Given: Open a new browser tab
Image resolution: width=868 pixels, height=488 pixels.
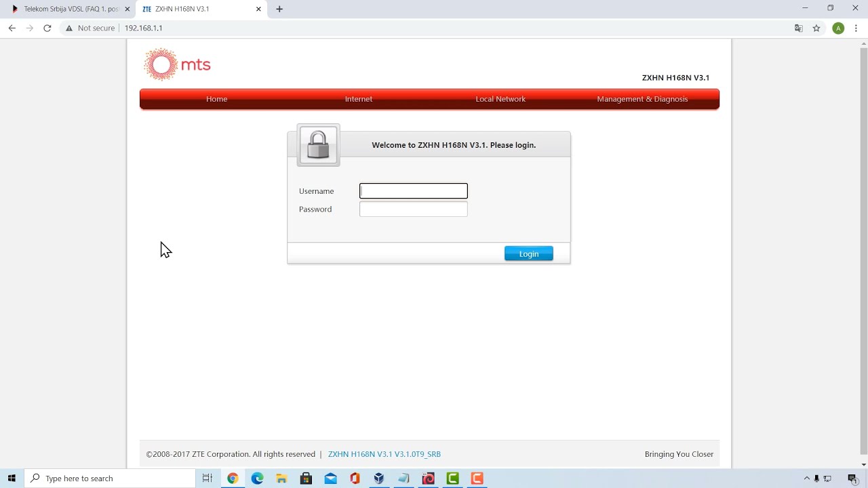Looking at the screenshot, I should (x=279, y=9).
